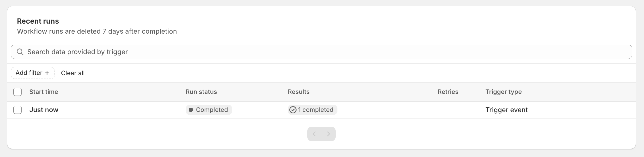Click the 1 completed results badge
The image size is (644, 157).
tap(312, 110)
